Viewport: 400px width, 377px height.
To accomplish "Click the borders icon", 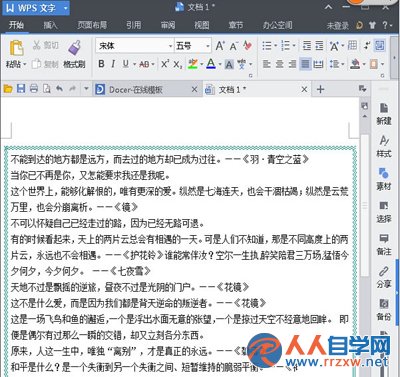I will [374, 64].
